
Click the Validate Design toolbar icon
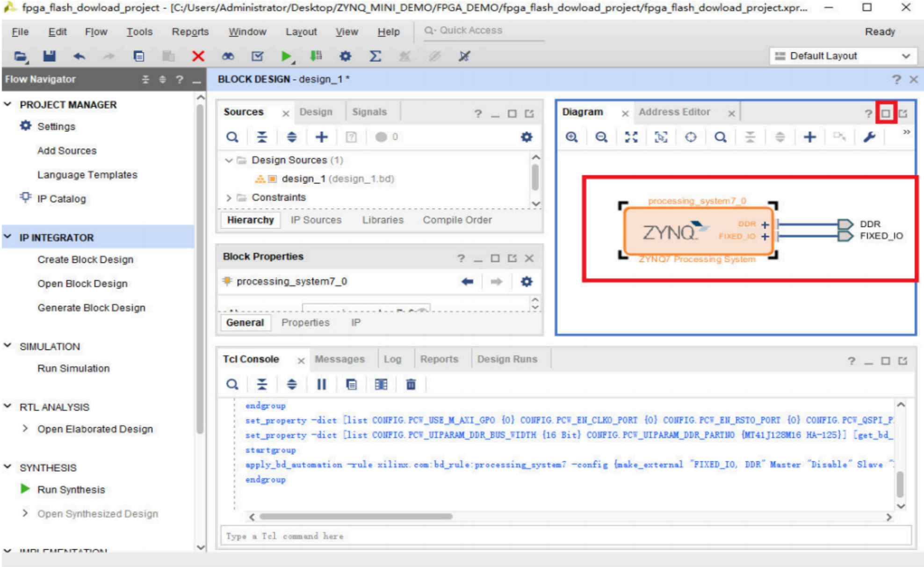pos(257,57)
